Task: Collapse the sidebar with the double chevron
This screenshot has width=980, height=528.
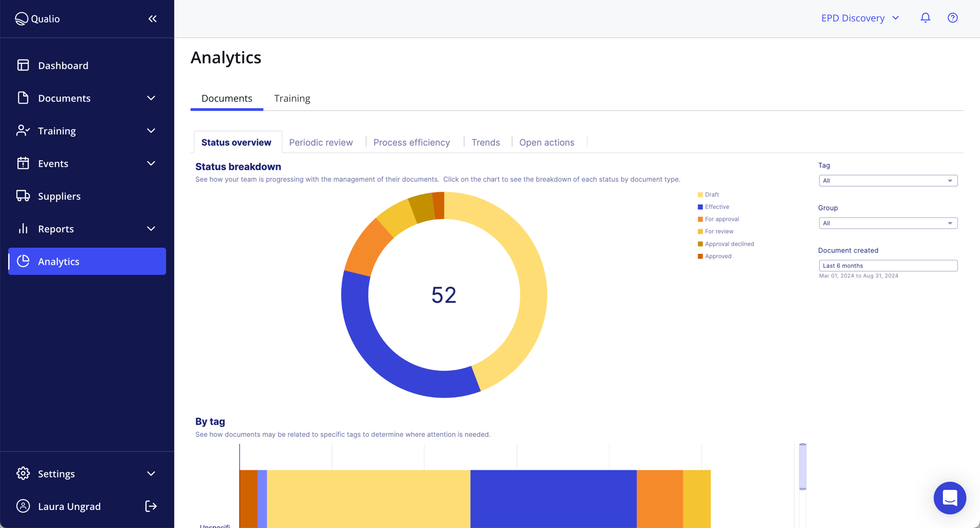Action: (152, 19)
